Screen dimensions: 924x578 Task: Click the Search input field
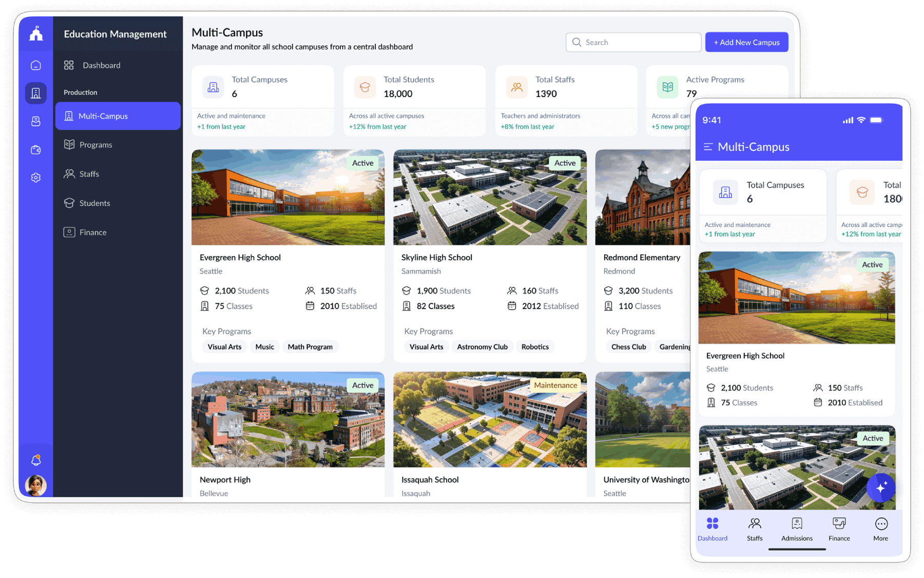point(637,42)
